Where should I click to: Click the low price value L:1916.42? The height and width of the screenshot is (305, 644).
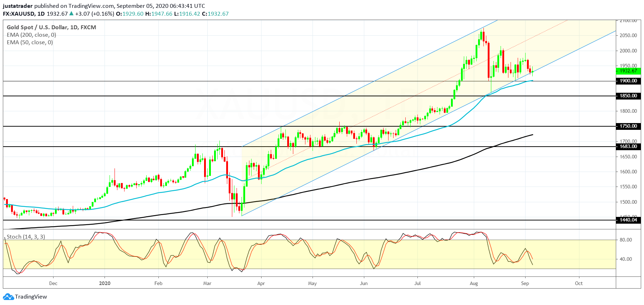click(x=187, y=14)
